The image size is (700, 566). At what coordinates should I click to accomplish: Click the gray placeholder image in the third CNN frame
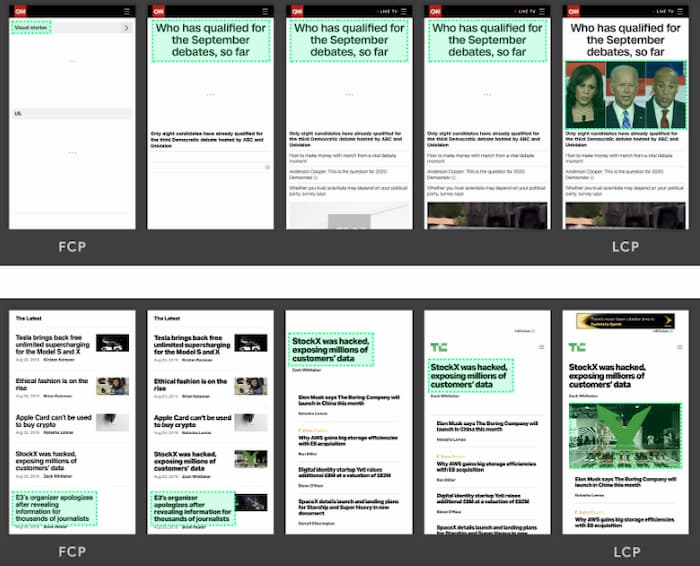pyautogui.click(x=349, y=216)
